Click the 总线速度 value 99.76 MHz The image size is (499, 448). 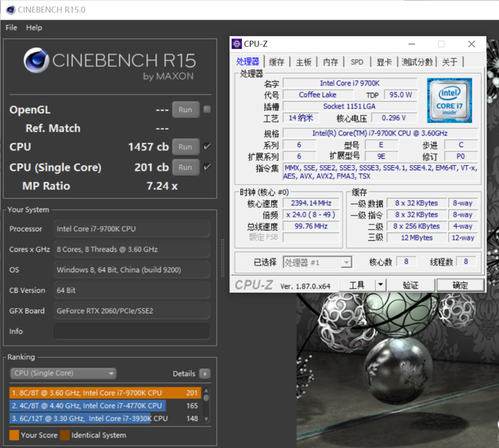(x=311, y=226)
